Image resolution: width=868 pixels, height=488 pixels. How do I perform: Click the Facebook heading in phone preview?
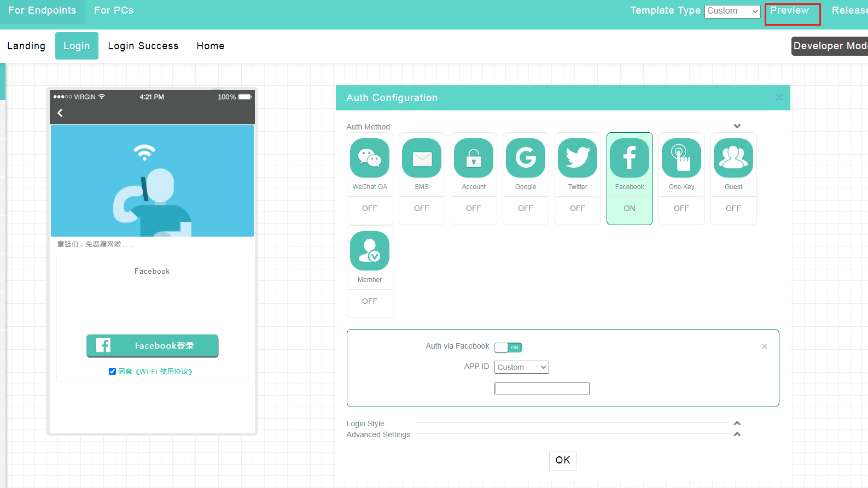152,272
